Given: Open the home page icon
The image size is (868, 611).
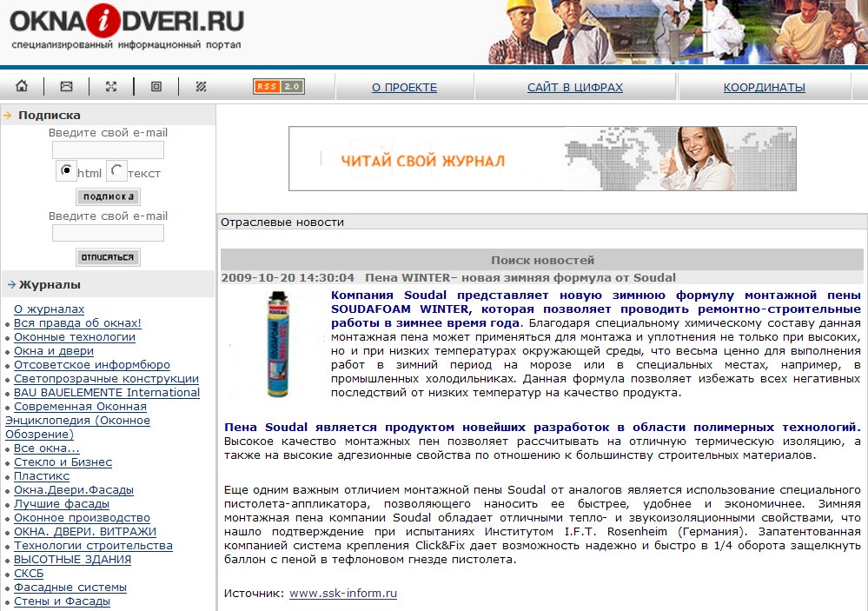Looking at the screenshot, I should (x=22, y=86).
